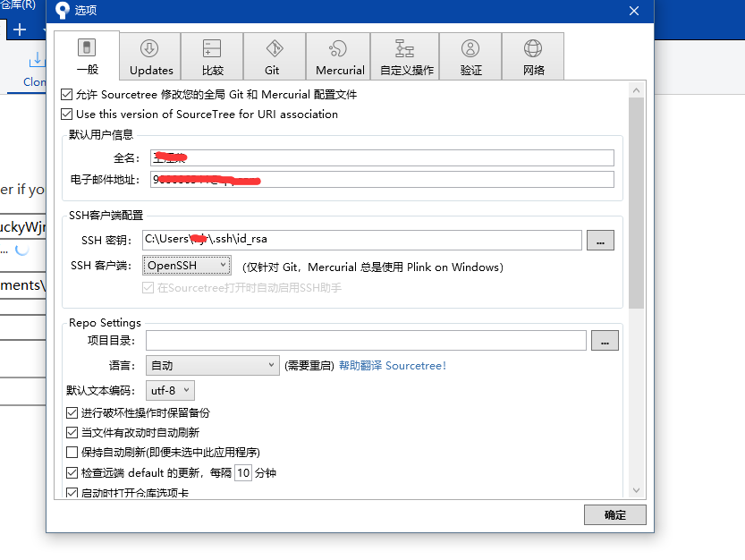The width and height of the screenshot is (745, 560).
Task: Open 帮助翻译 Sourcetree link
Action: (x=393, y=366)
